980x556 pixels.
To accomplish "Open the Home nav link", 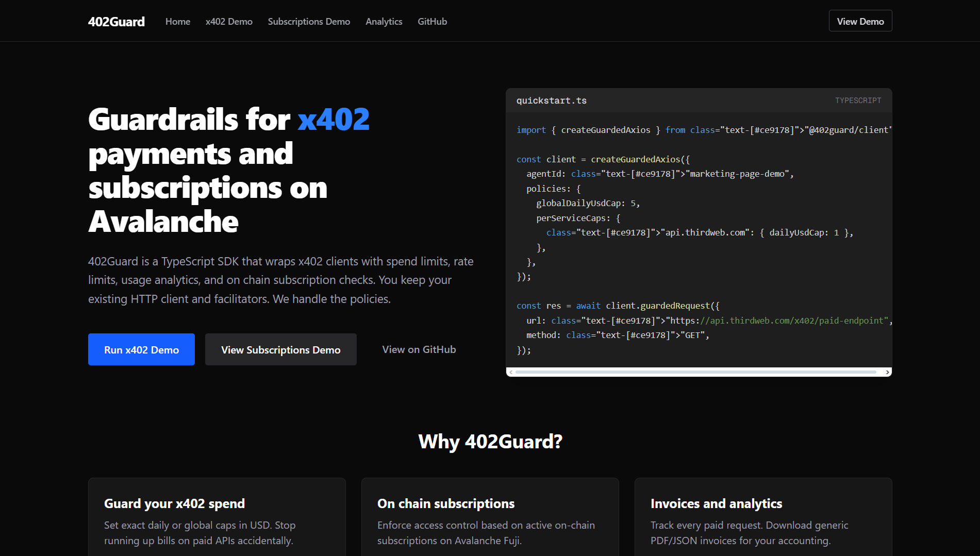I will pos(177,22).
